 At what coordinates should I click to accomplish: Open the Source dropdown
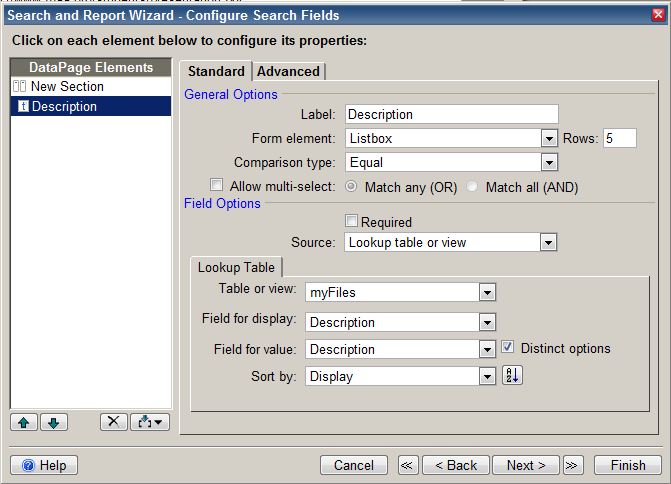(548, 243)
